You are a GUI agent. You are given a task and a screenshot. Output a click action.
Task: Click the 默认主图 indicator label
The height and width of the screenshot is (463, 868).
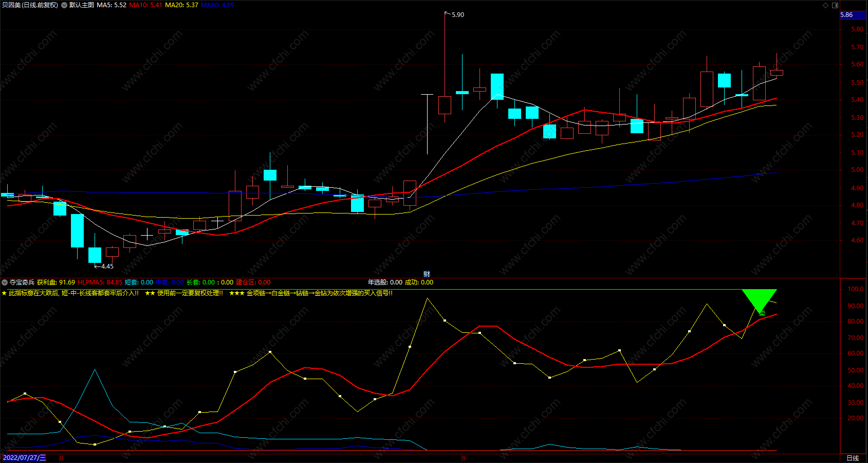tap(82, 5)
